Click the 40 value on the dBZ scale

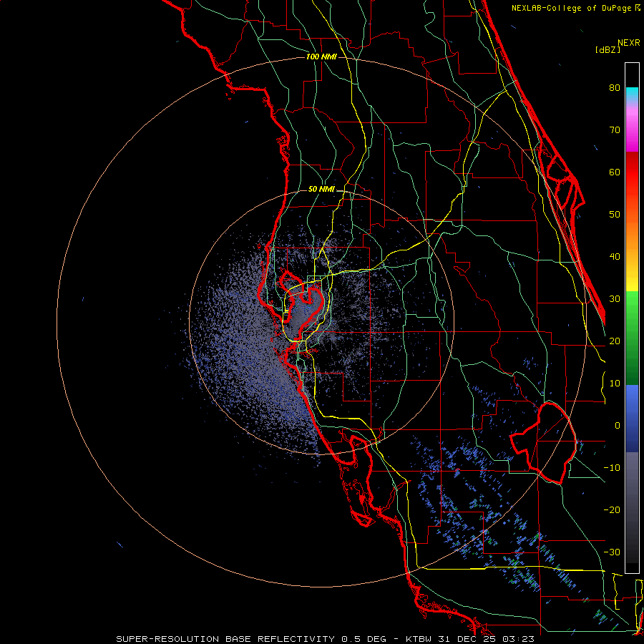[x=615, y=257]
